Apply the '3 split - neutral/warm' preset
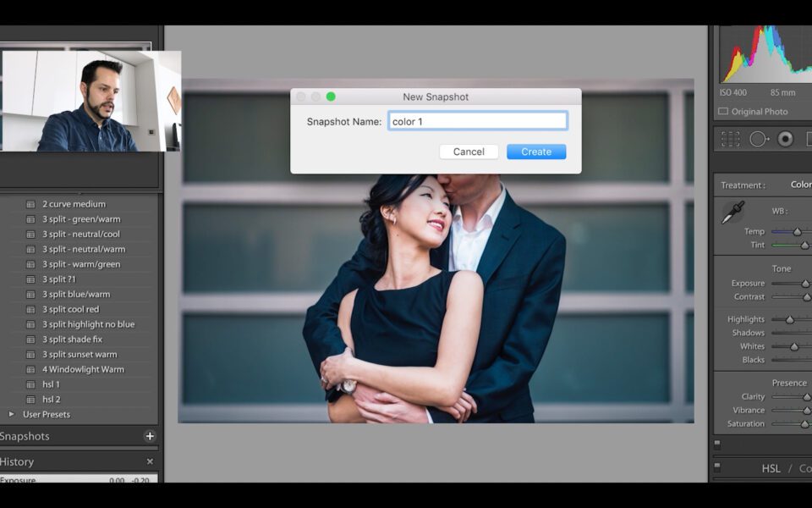Image resolution: width=812 pixels, height=508 pixels. pos(84,249)
